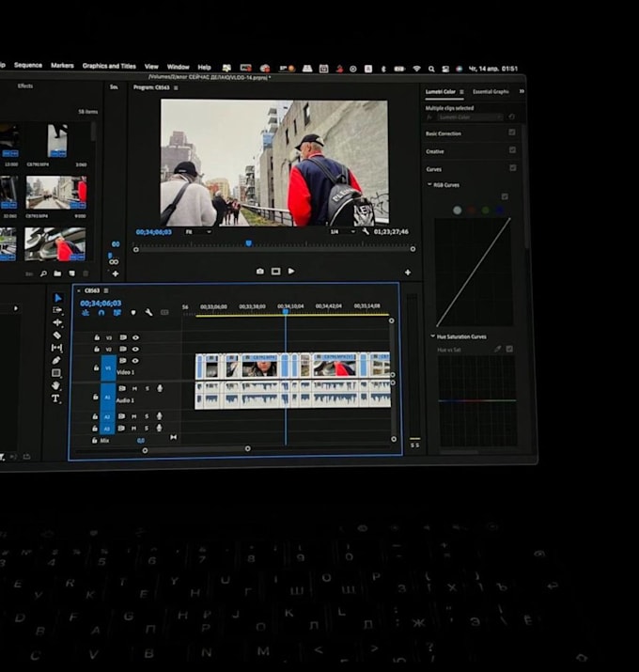This screenshot has height=672, width=639.
Task: Select the white luma curve channel
Action: coord(458,210)
